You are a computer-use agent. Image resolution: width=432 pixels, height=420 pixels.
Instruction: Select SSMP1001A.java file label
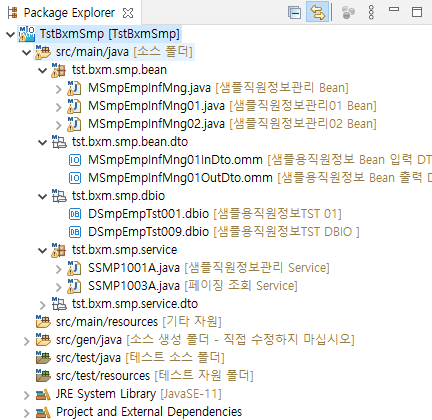[134, 268]
